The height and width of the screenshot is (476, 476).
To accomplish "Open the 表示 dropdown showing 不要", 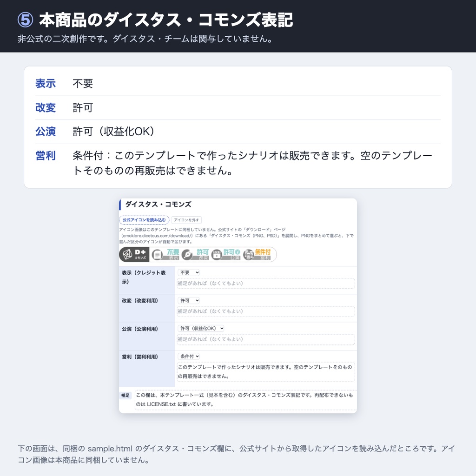I will click(189, 272).
